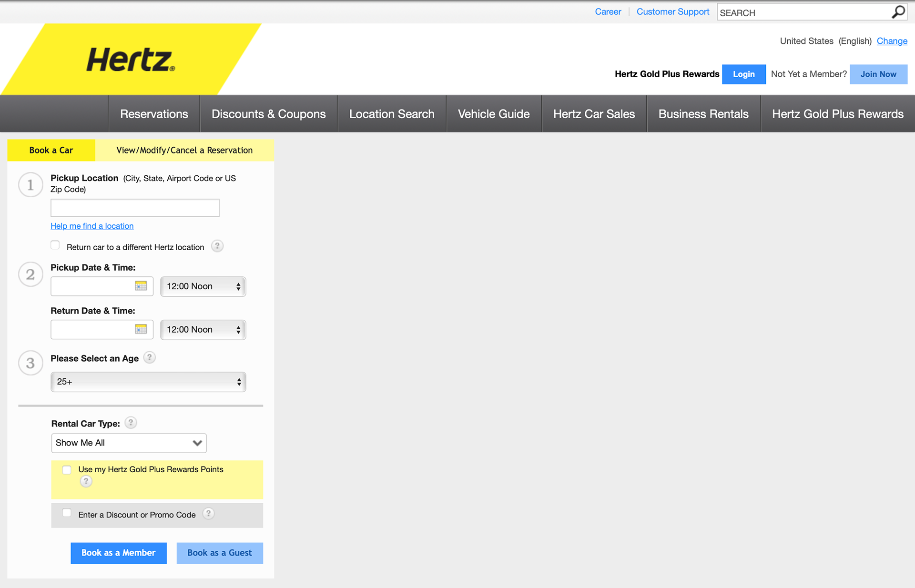Image resolution: width=915 pixels, height=588 pixels.
Task: Open the return time dropdown
Action: (x=203, y=330)
